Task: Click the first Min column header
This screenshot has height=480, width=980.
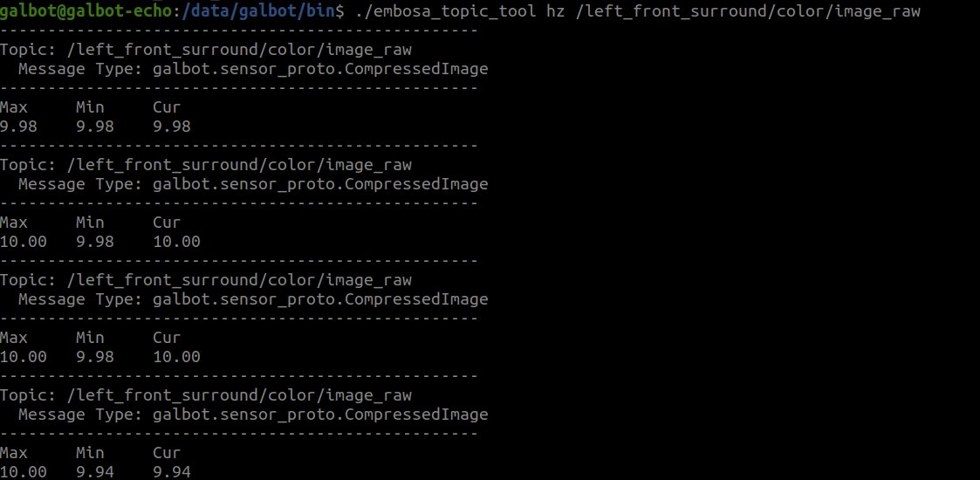Action: [x=90, y=107]
